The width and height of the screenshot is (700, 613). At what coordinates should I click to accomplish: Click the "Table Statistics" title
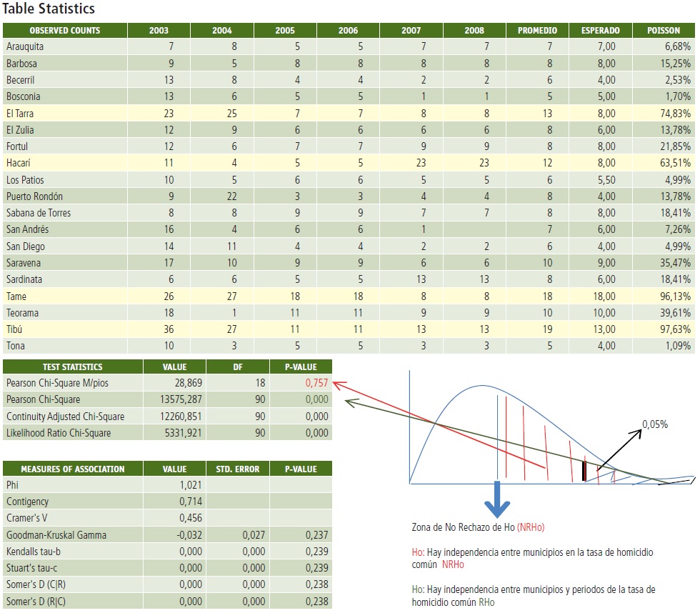pyautogui.click(x=49, y=9)
